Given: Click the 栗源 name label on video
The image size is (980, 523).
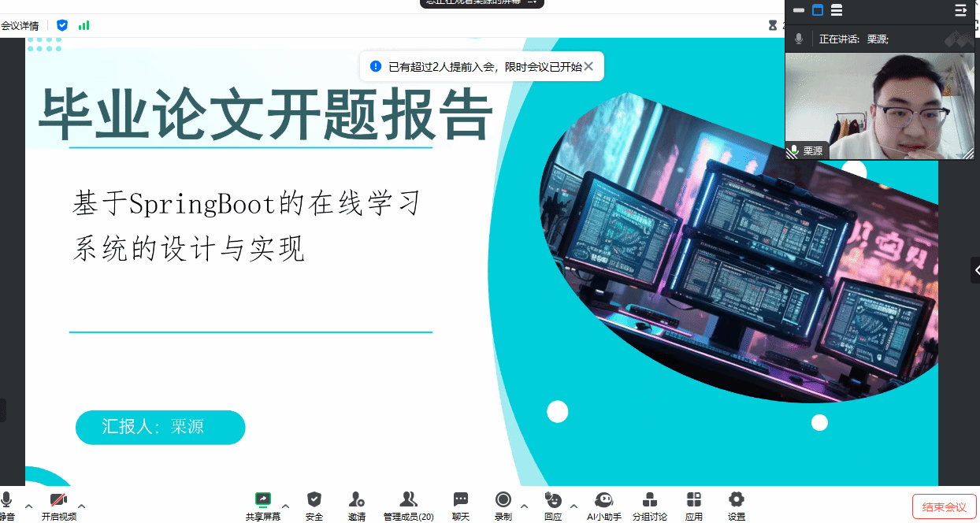Looking at the screenshot, I should tap(812, 151).
